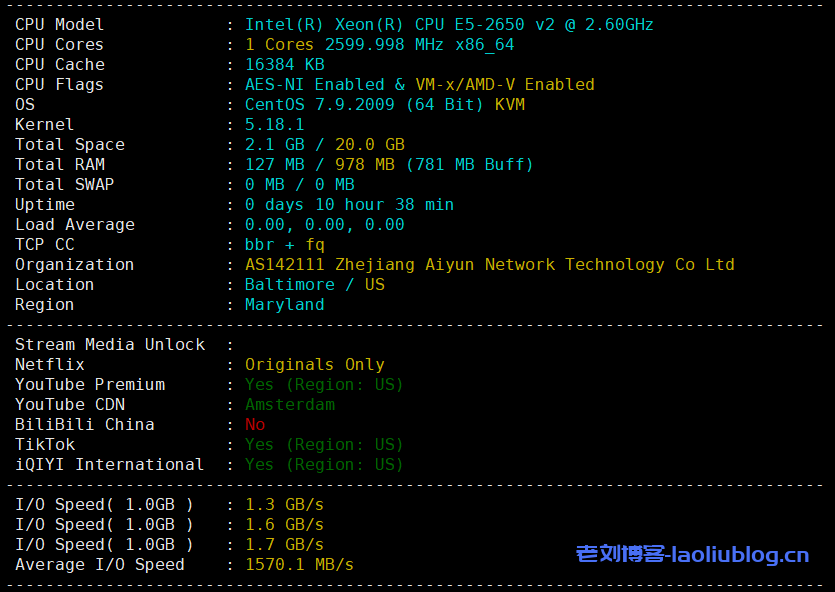Click the bbr + fq TCP CC value
The width and height of the screenshot is (835, 592).
pos(284,244)
